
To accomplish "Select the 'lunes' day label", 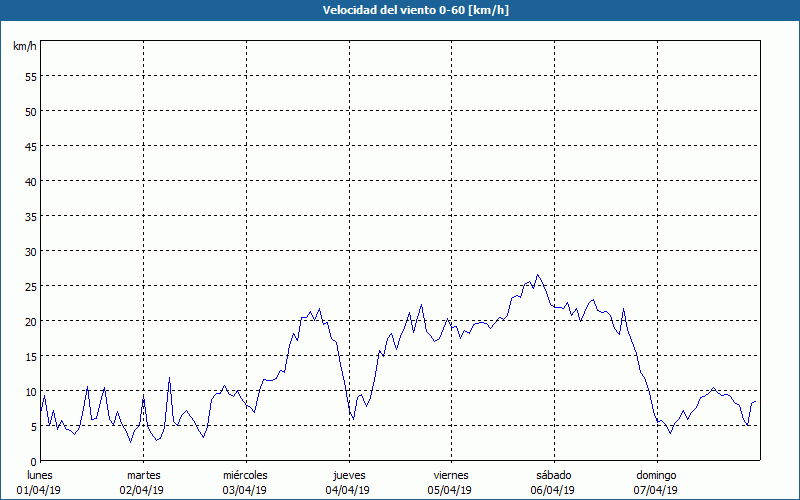I will pyautogui.click(x=40, y=475).
